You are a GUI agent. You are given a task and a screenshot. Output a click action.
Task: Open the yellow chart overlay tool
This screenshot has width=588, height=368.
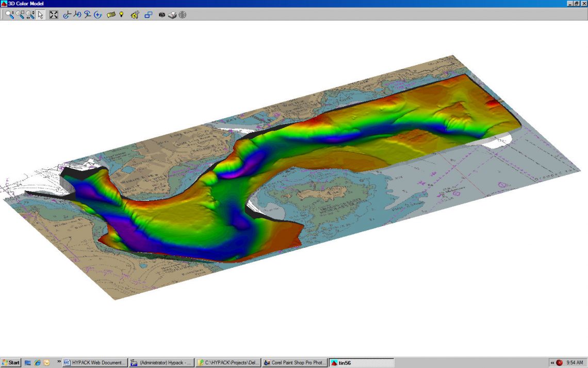pos(111,15)
